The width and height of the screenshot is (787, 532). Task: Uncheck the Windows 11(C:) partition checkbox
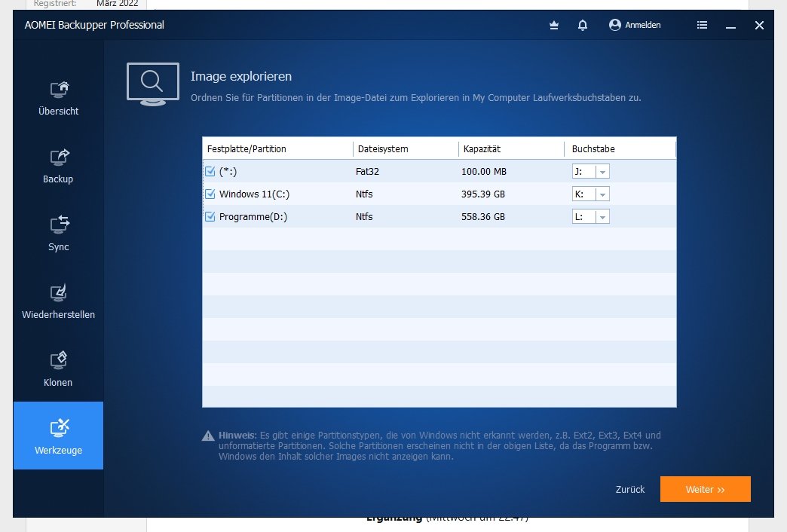coord(210,194)
